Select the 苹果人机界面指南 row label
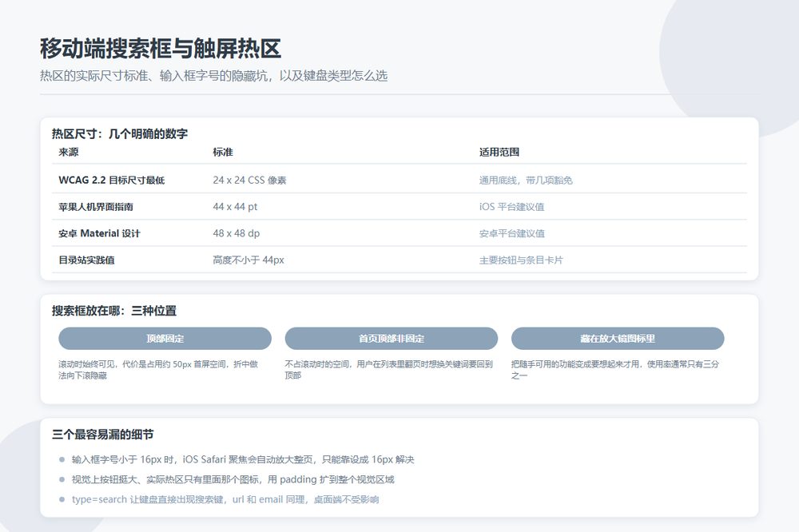The width and height of the screenshot is (799, 532). 96,206
